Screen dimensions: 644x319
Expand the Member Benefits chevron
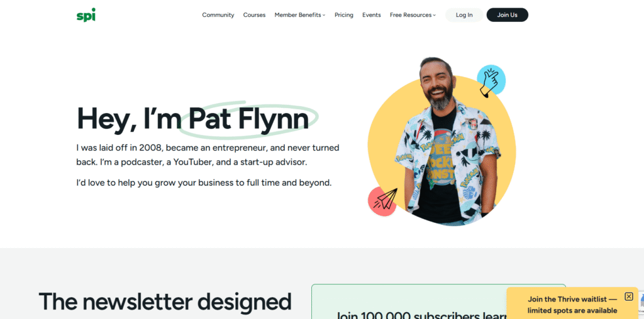(x=324, y=15)
